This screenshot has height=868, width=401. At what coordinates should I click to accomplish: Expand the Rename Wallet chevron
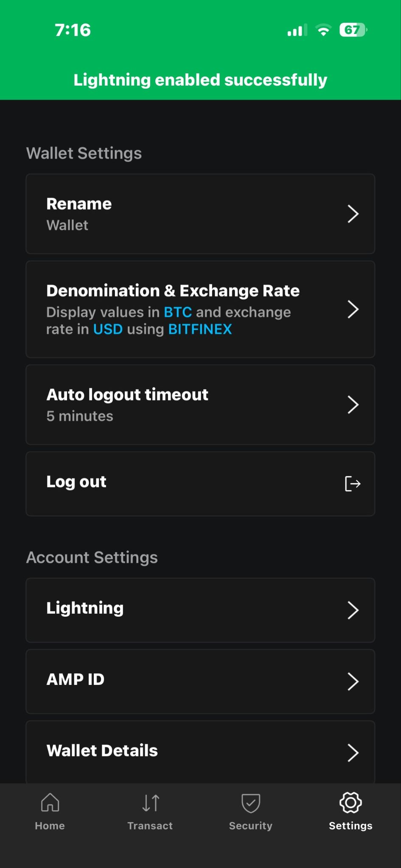click(353, 214)
